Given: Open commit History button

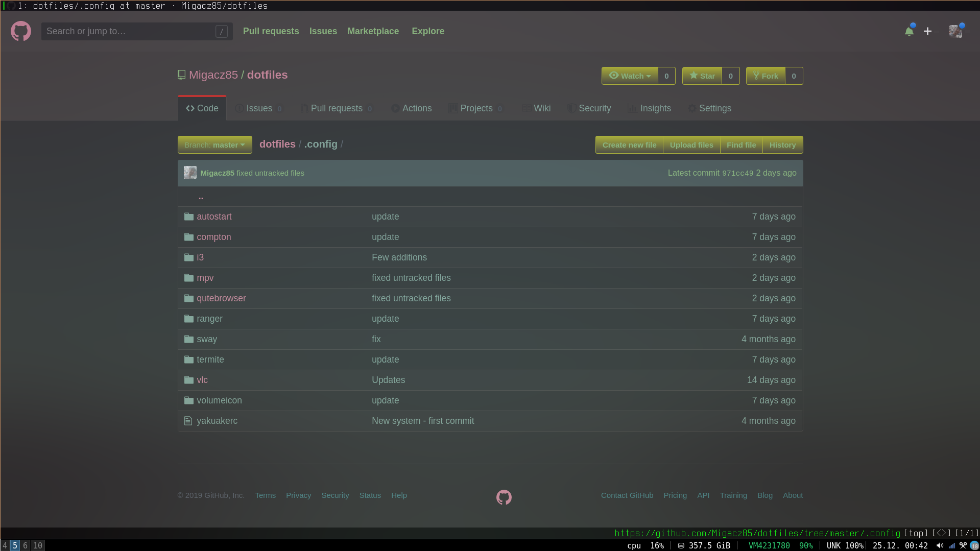Looking at the screenshot, I should click(782, 145).
